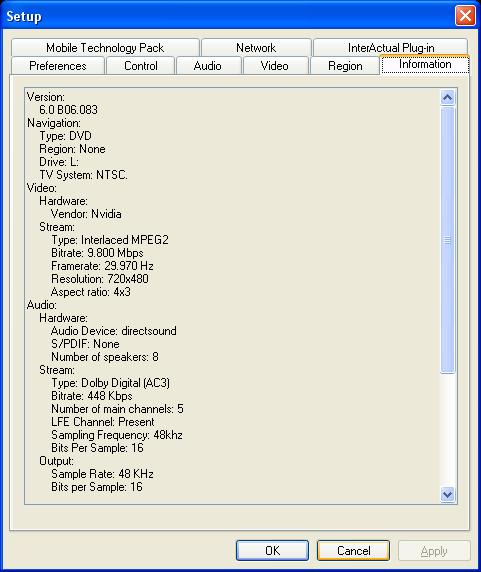481x572 pixels.
Task: Click the scrollbar down arrow
Action: point(447,494)
